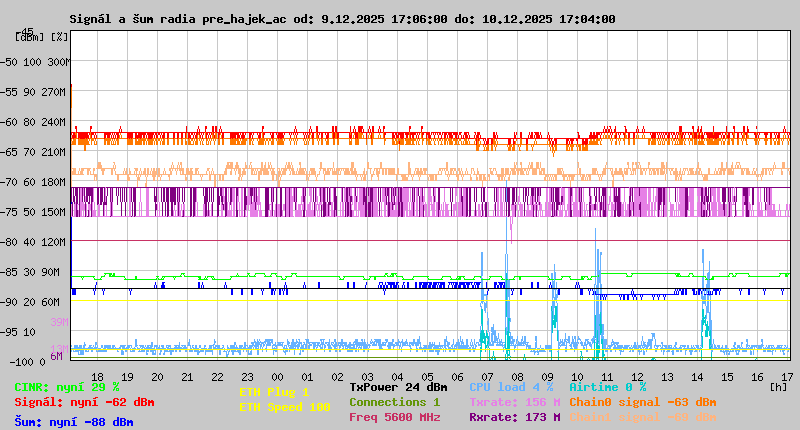Select the yellow ETH Plug 1 label
The image size is (800, 430).
(274, 392)
